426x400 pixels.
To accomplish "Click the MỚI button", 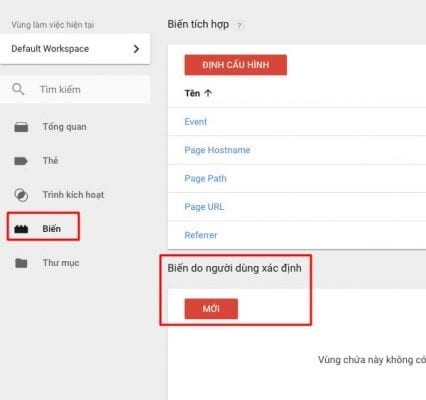I will coord(211,309).
